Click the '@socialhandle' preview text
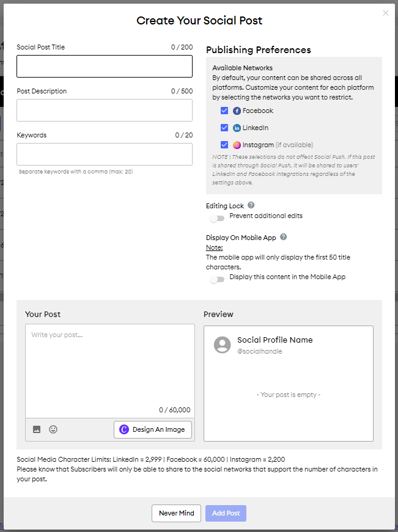Image resolution: width=398 pixels, height=532 pixels. 260,351
